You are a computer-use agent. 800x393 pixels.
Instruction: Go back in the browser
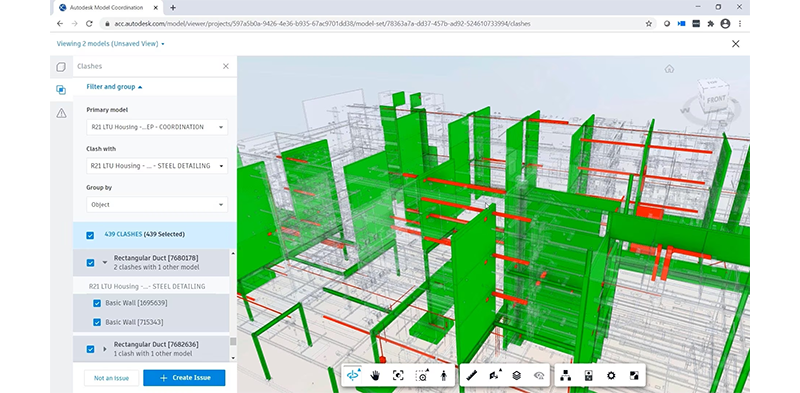pyautogui.click(x=60, y=23)
